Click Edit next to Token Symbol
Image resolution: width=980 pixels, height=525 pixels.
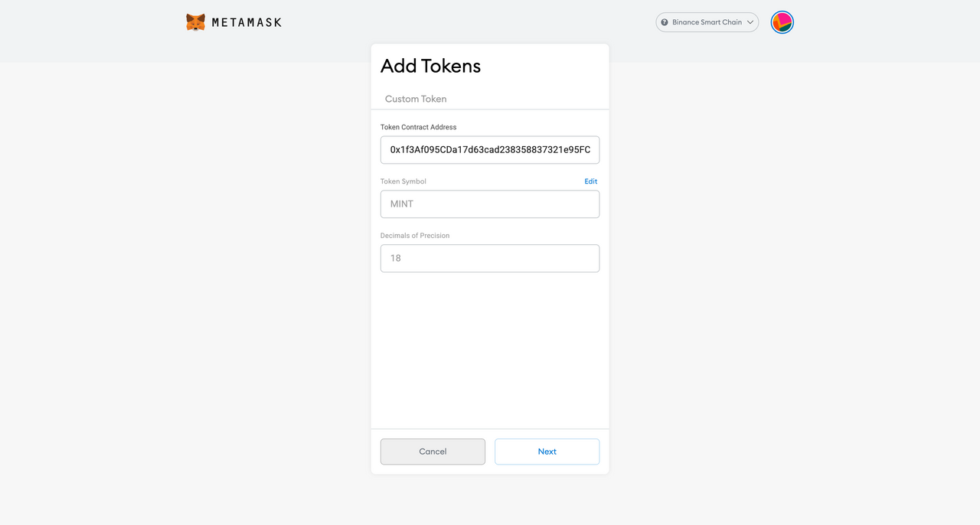click(591, 181)
